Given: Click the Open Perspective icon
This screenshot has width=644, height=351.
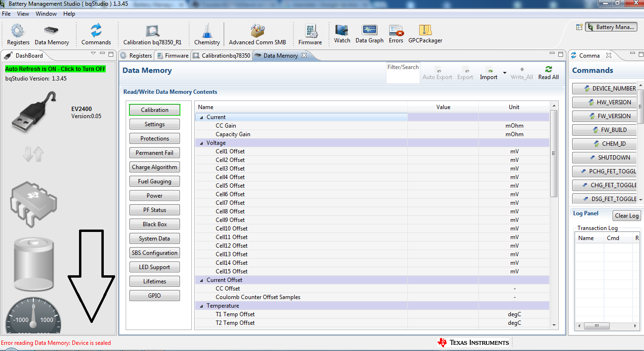Looking at the screenshot, I should tap(579, 27).
